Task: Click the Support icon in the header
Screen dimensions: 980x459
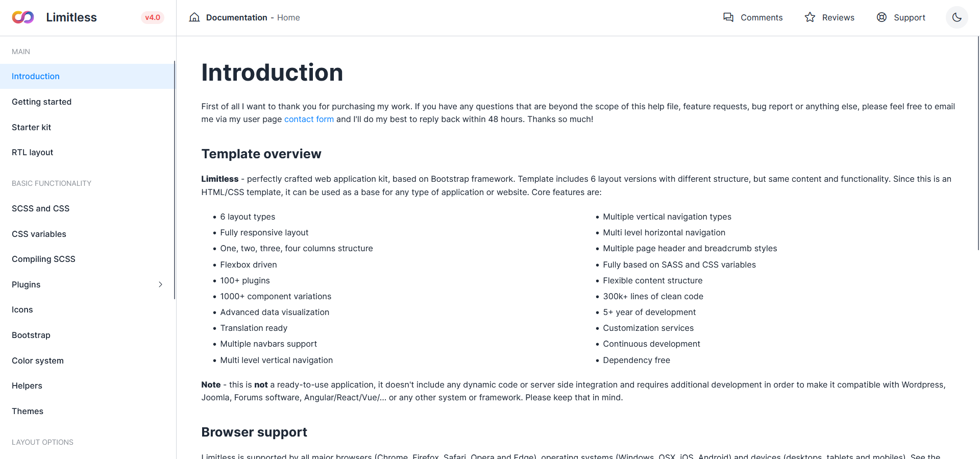Action: coord(881,17)
